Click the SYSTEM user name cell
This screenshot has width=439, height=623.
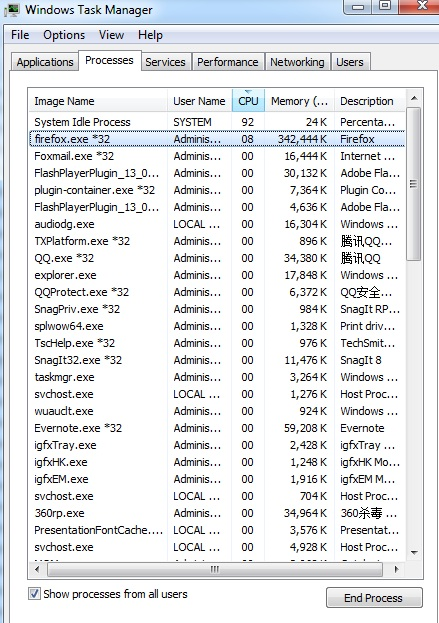point(192,122)
